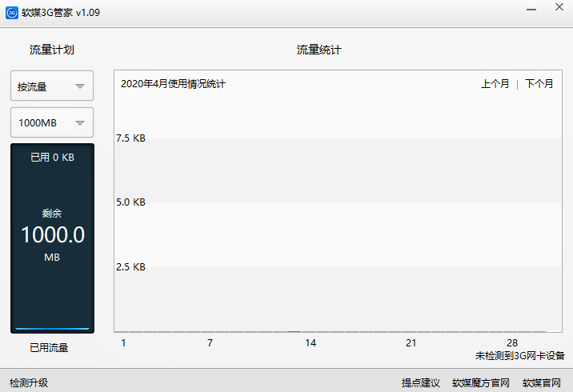Image resolution: width=573 pixels, height=392 pixels.
Task: Minimize the 软媒3G管家 window
Action: tap(531, 9)
